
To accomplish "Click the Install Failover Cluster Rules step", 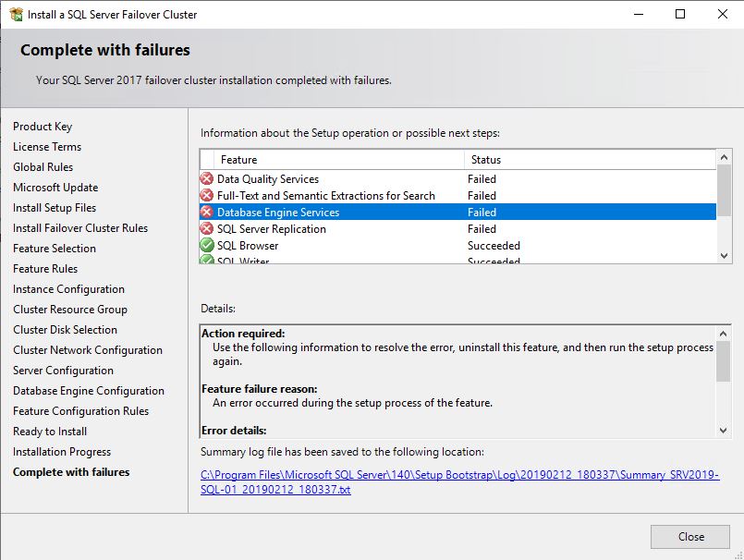I will coord(80,228).
